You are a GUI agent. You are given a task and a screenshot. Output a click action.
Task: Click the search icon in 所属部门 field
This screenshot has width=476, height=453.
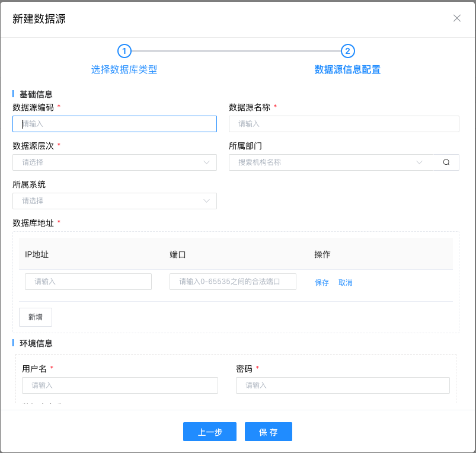click(446, 162)
